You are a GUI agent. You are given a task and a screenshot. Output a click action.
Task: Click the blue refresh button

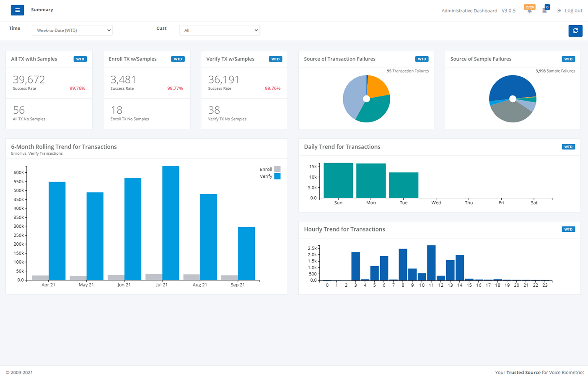575,31
